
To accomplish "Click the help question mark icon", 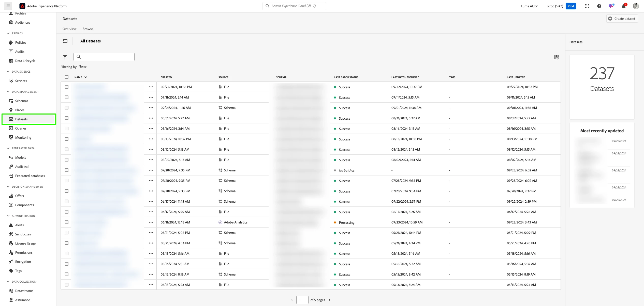I will [x=599, y=6].
